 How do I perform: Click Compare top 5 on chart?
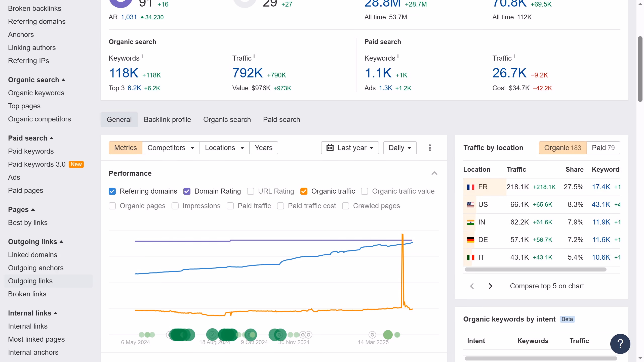pyautogui.click(x=547, y=286)
